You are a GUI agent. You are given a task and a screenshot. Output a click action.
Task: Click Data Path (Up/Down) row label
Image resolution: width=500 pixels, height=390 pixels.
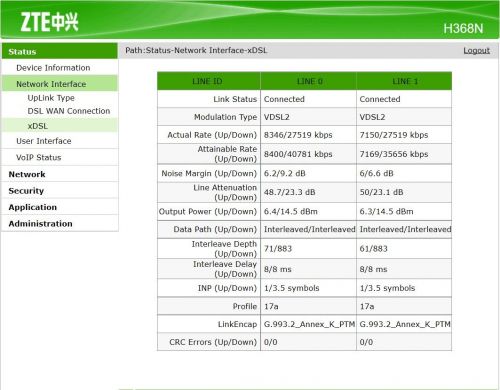[x=215, y=229]
